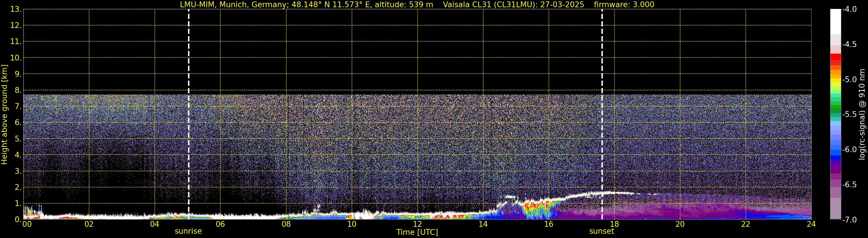Click the time axis tick '04'
The width and height of the screenshot is (868, 238).
click(x=155, y=224)
